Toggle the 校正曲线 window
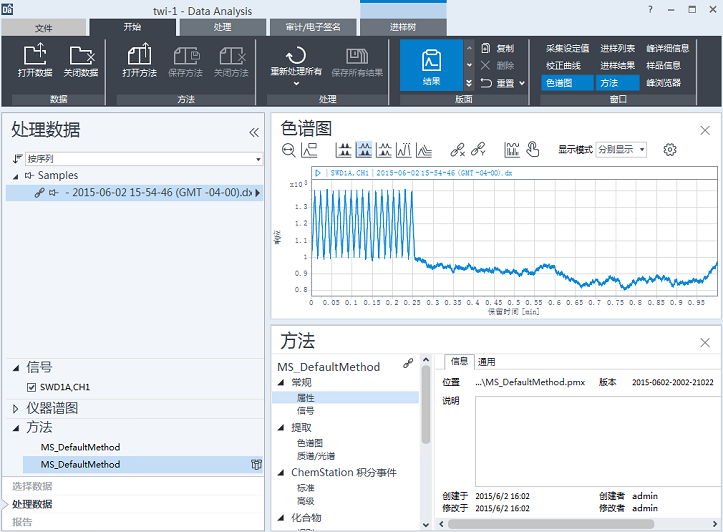 [x=563, y=65]
